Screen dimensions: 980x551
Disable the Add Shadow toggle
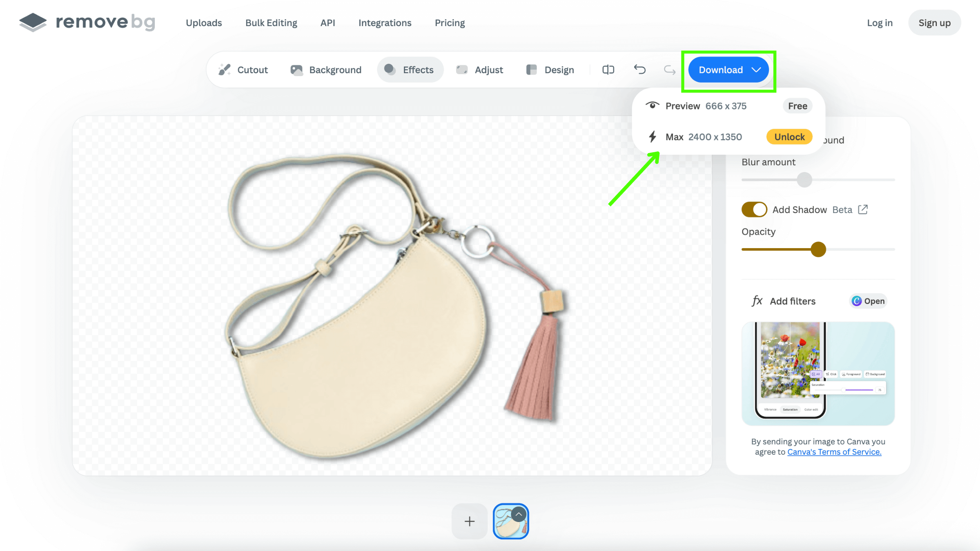pos(754,209)
